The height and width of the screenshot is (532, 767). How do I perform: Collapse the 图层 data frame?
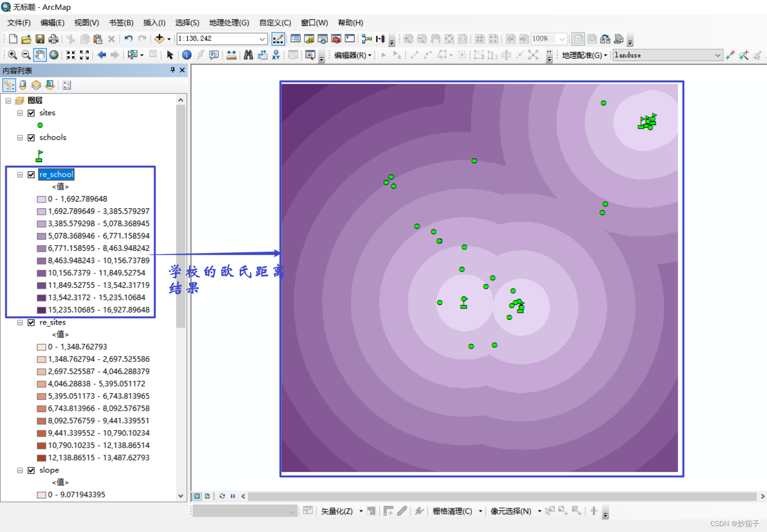(8, 100)
